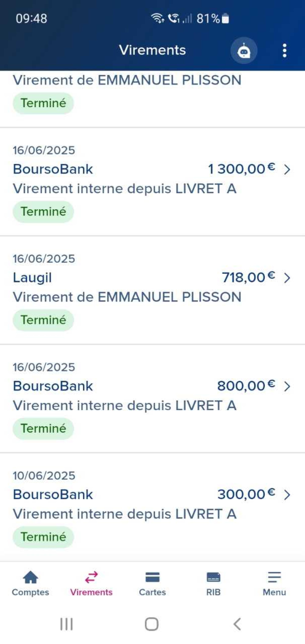The width and height of the screenshot is (305, 644).
Task: Open Android recent apps button
Action: (x=66, y=624)
